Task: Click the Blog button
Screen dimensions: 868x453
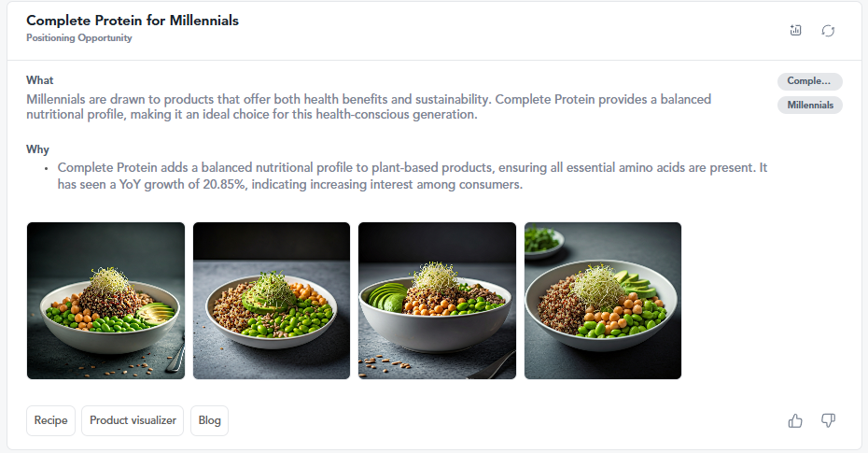Action: [x=209, y=420]
